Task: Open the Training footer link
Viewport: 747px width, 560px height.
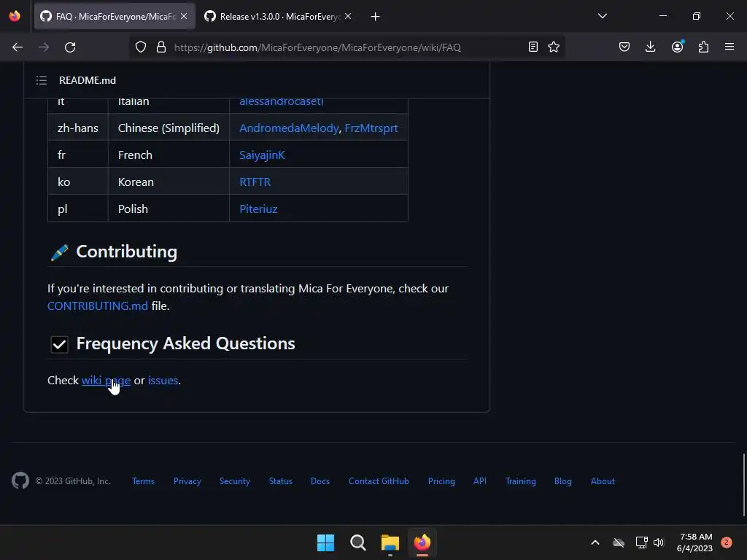Action: point(521,481)
